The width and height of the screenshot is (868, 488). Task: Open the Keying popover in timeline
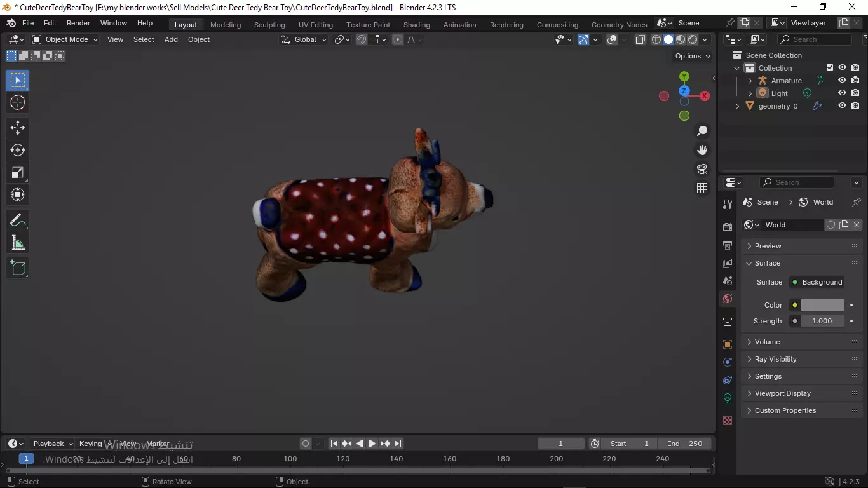coord(95,444)
